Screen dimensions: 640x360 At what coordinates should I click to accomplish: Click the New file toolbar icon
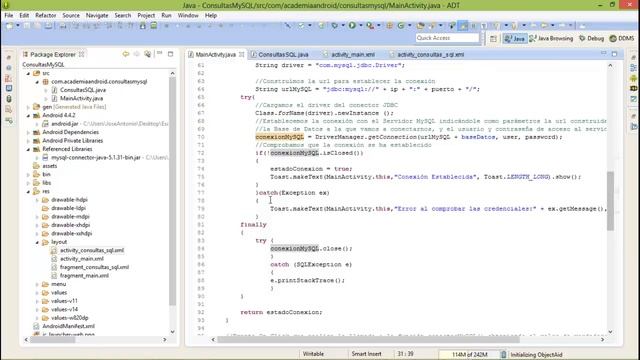9,26
